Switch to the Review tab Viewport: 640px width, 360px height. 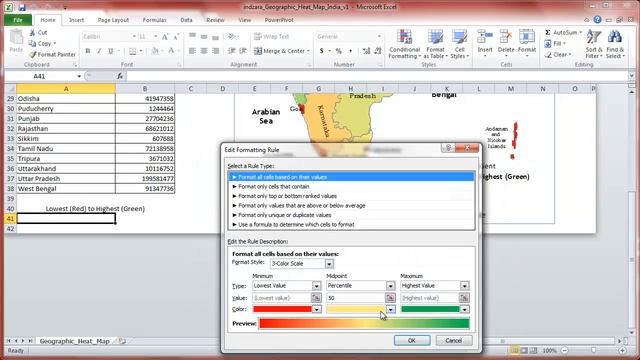click(x=215, y=20)
